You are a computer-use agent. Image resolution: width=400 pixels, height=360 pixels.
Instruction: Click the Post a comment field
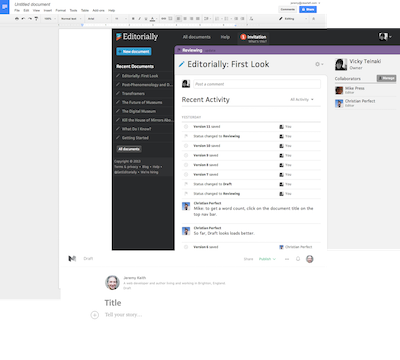[257, 84]
